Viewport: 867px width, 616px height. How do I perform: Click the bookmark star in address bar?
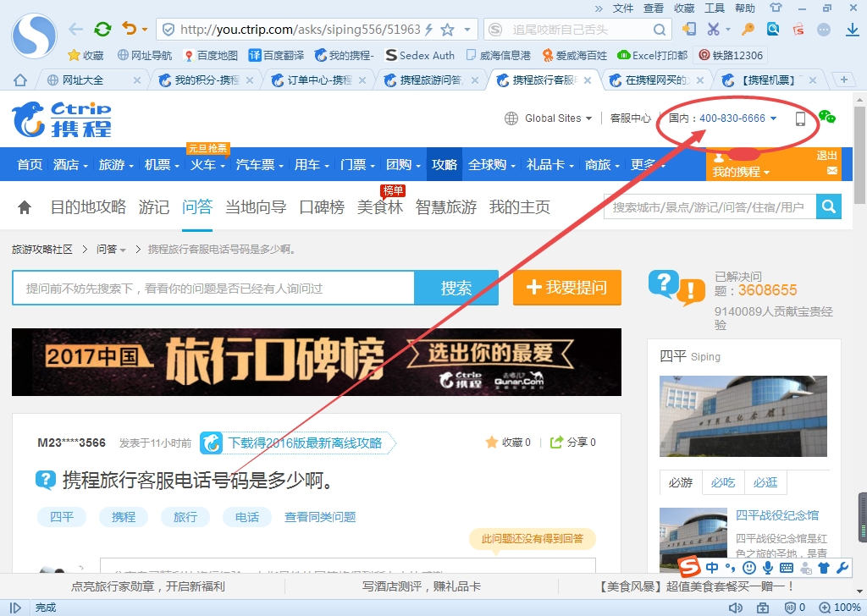click(447, 30)
